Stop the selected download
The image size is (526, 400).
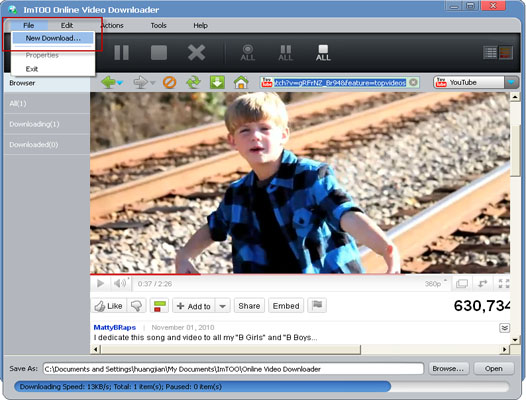[x=159, y=53]
